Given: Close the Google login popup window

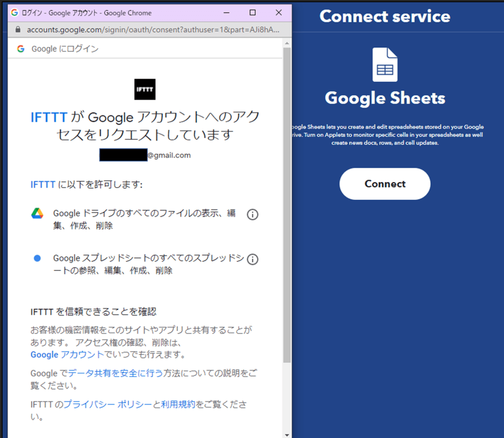Looking at the screenshot, I should 279,13.
